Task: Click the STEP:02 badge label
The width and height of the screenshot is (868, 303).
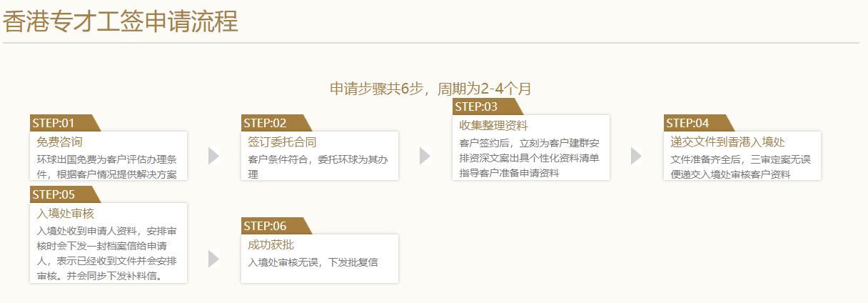Action: tap(266, 123)
